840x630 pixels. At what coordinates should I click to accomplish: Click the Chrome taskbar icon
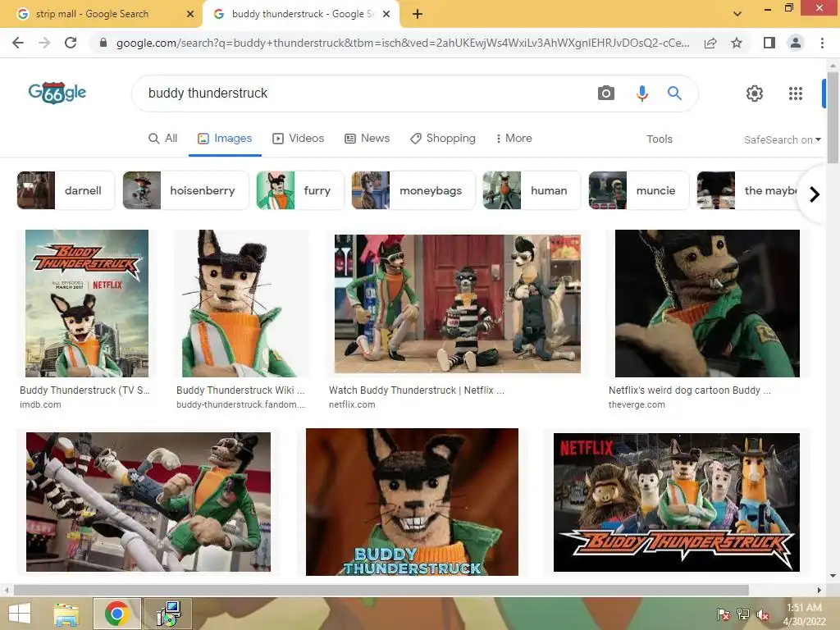[116, 614]
